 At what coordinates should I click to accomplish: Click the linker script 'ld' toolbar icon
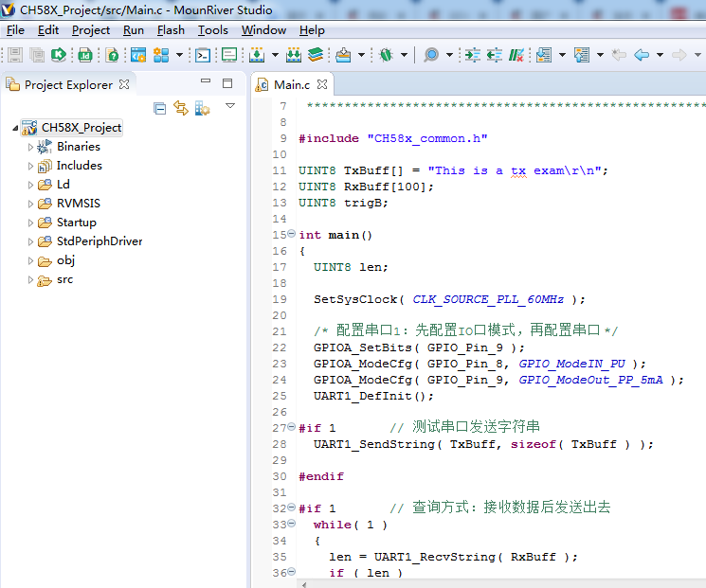[x=85, y=55]
